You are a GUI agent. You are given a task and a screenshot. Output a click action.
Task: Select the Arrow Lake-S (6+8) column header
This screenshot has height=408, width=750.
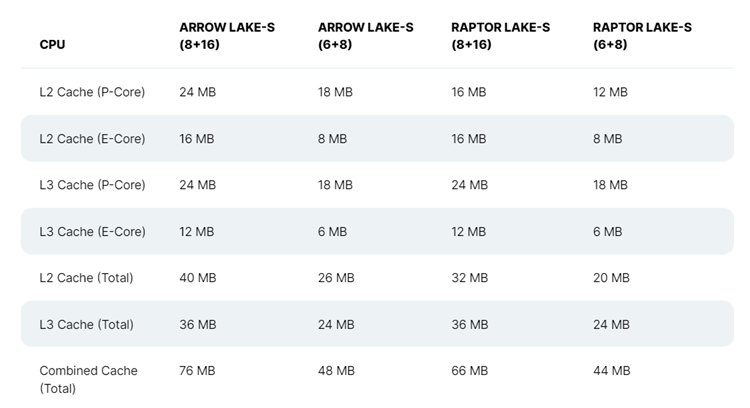point(365,36)
